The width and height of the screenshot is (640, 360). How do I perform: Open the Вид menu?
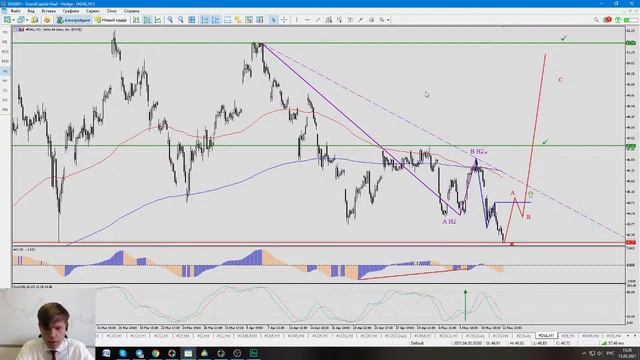click(31, 11)
